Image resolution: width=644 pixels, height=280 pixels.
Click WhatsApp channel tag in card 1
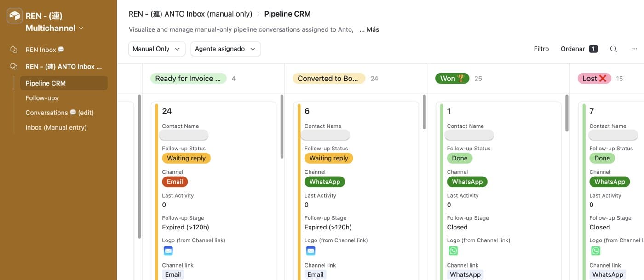click(467, 182)
